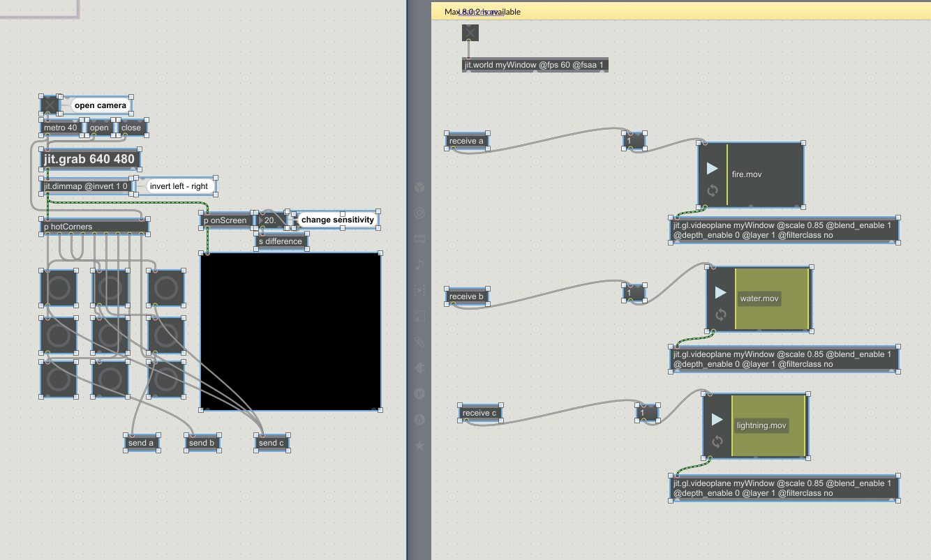Select the 'send b' object
The height and width of the screenshot is (560, 931).
click(203, 442)
